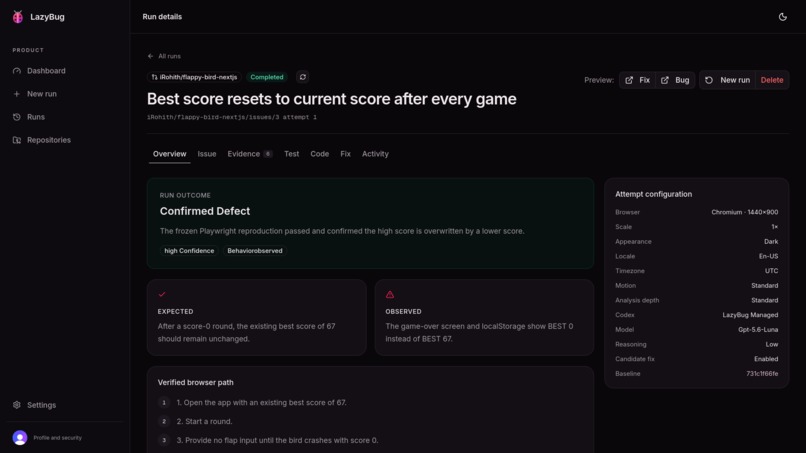Delete this run
The image size is (806, 453).
click(x=772, y=80)
